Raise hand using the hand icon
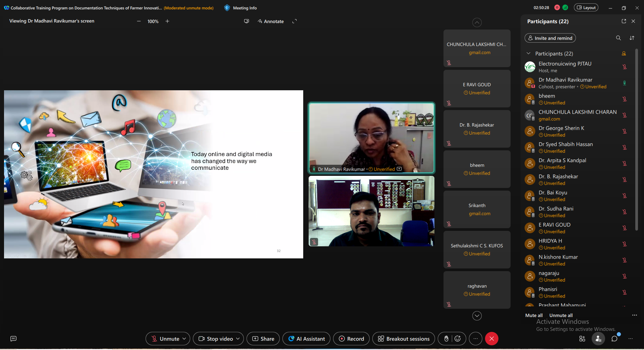This screenshot has height=350, width=644. pyautogui.click(x=446, y=339)
